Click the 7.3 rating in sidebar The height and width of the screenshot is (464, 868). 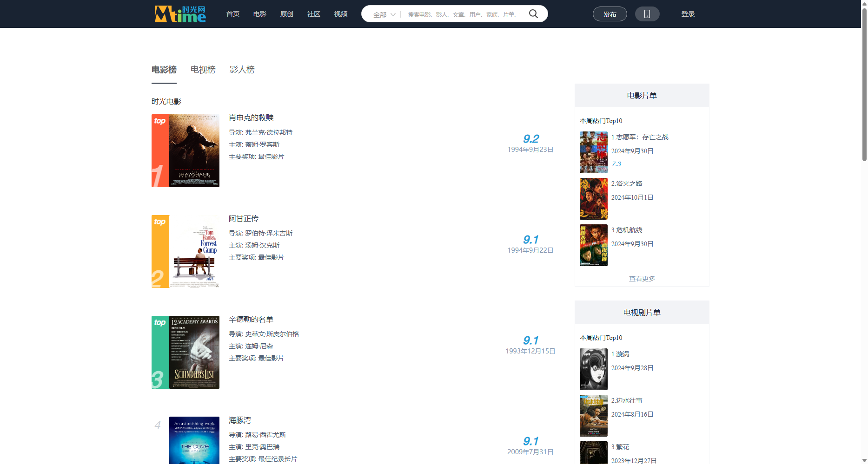[616, 164]
